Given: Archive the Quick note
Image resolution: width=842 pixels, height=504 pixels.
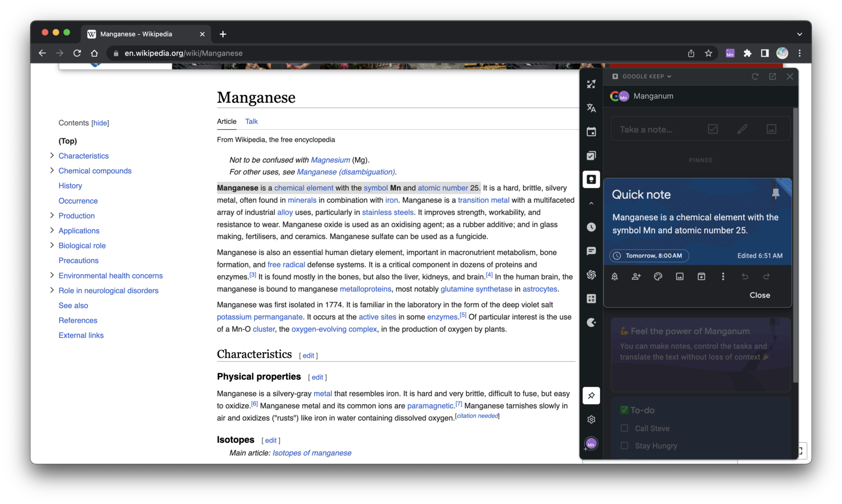Looking at the screenshot, I should point(701,276).
